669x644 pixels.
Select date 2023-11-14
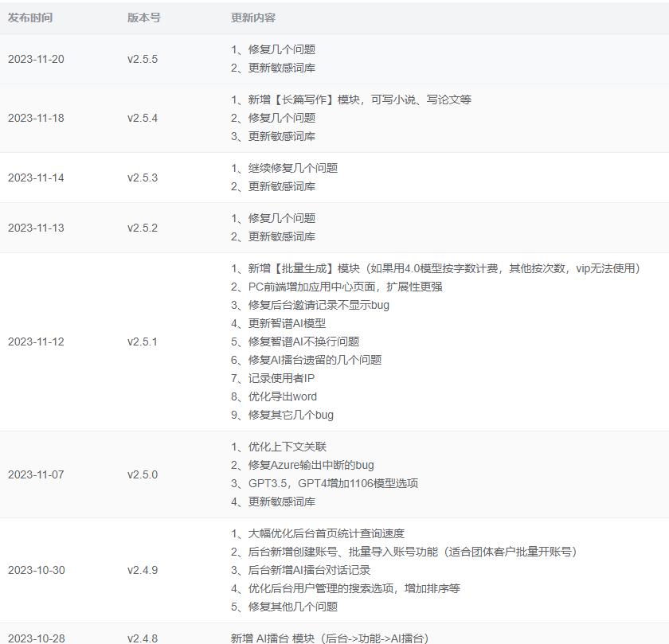[x=36, y=178]
